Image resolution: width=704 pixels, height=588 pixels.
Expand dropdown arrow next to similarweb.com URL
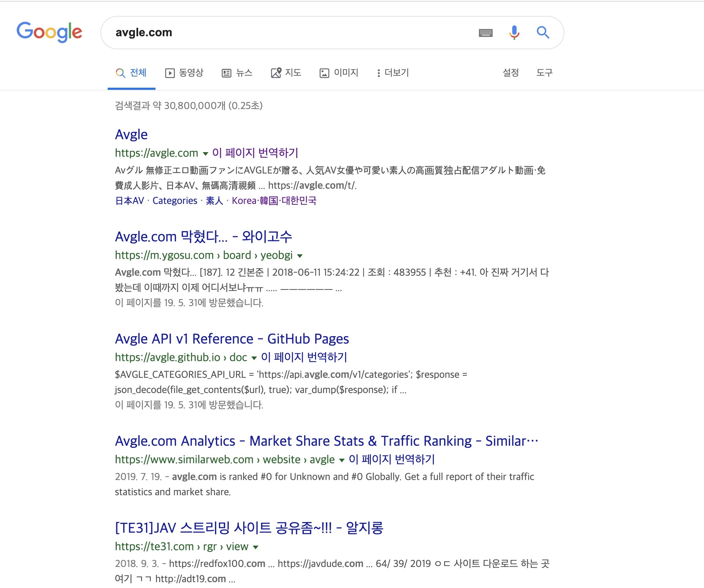click(341, 460)
